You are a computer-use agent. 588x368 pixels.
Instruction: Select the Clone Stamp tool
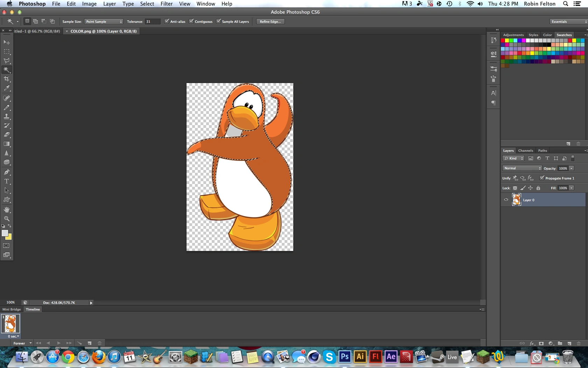tap(7, 116)
